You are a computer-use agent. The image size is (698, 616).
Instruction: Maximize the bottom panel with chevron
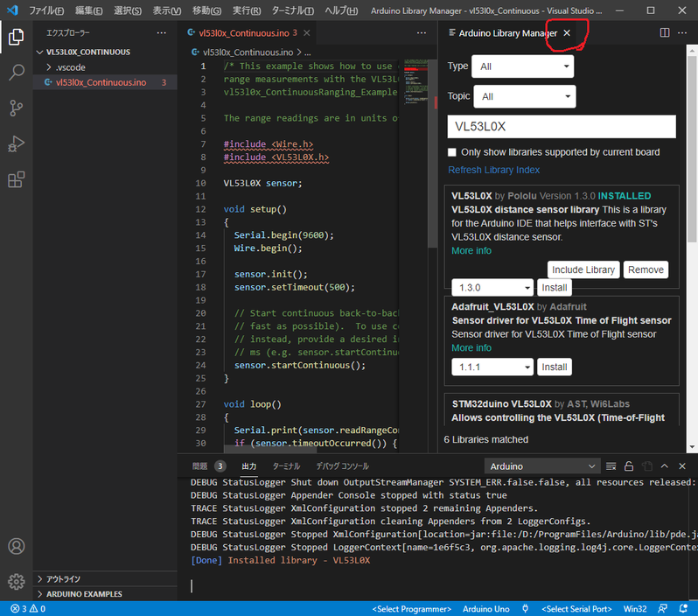(x=664, y=466)
